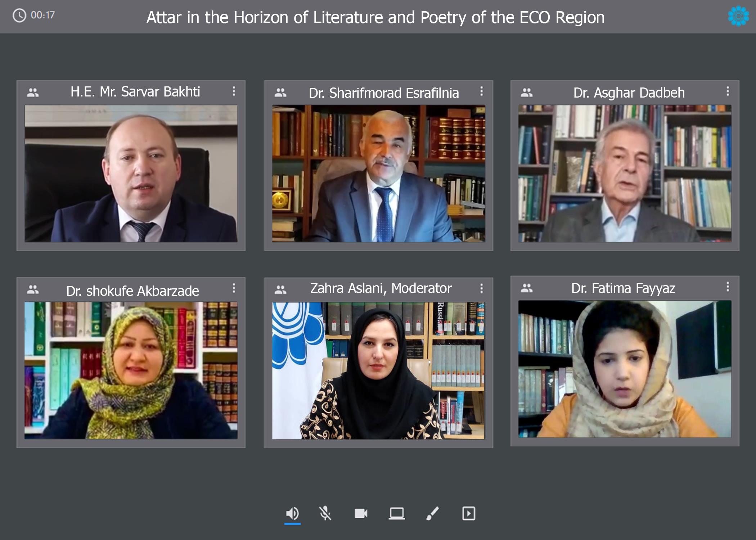
Task: Start screen sharing with laptop icon
Action: (397, 513)
